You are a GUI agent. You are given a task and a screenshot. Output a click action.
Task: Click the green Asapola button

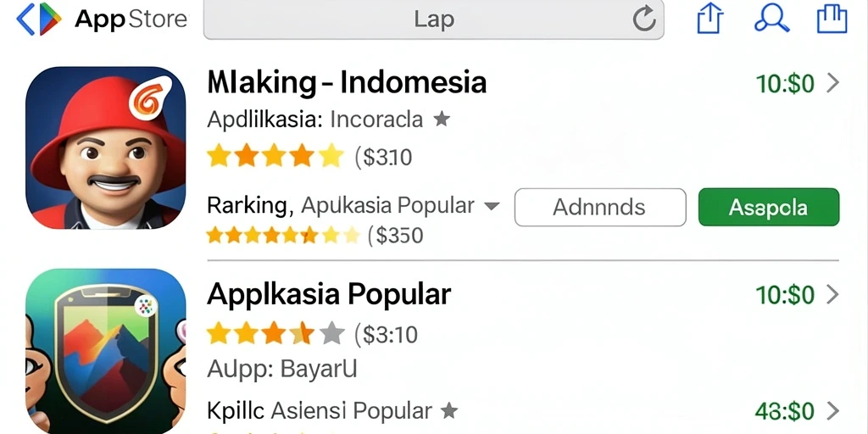pos(768,207)
